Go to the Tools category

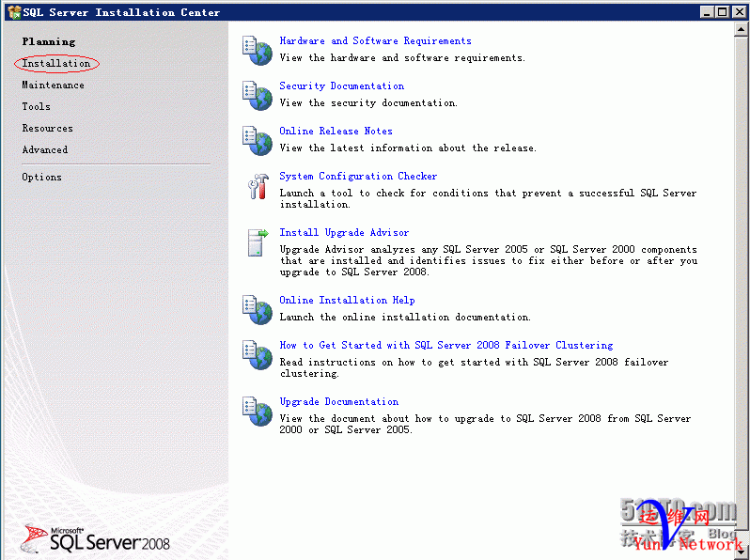(37, 106)
